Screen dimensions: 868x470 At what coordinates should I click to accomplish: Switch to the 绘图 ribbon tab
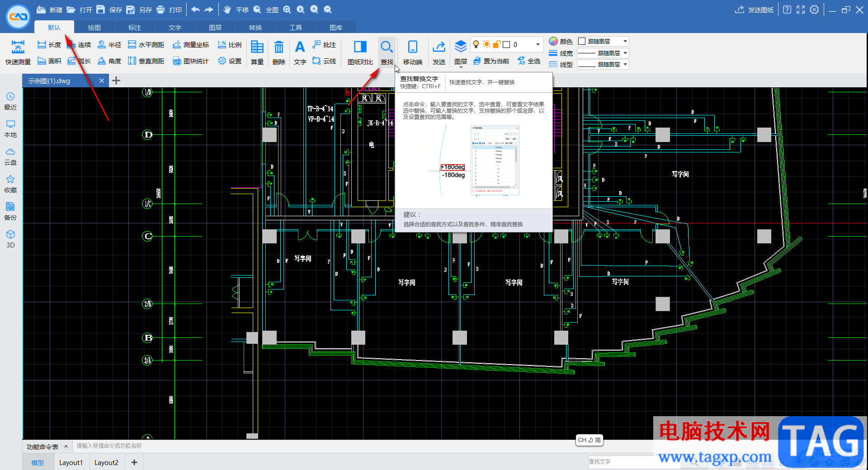coord(94,28)
